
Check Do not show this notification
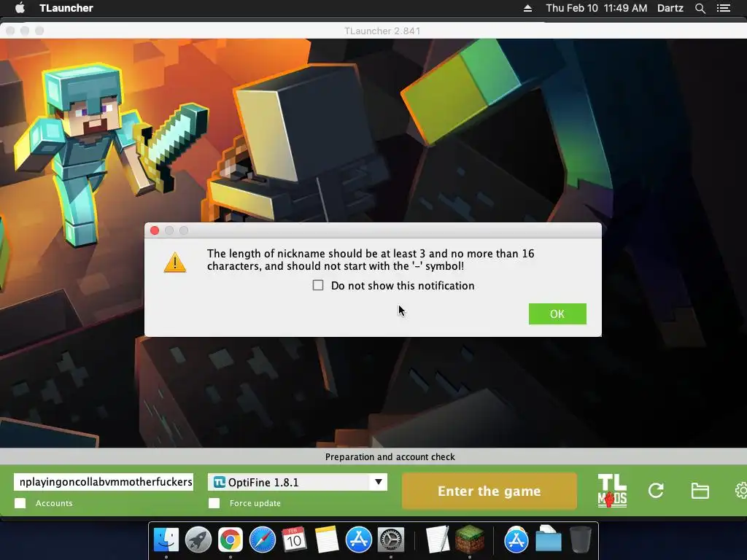(318, 285)
